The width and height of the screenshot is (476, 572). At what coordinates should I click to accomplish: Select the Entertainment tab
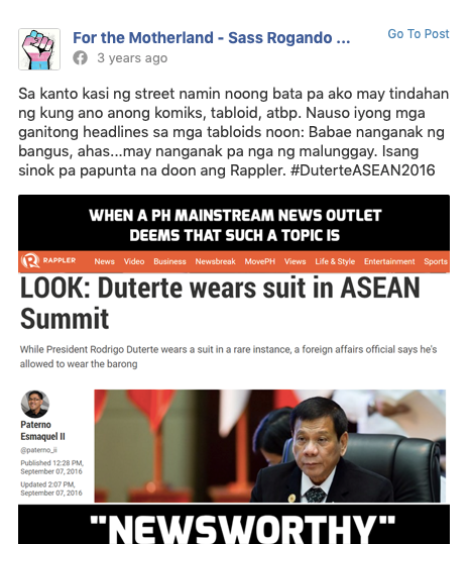(x=389, y=262)
